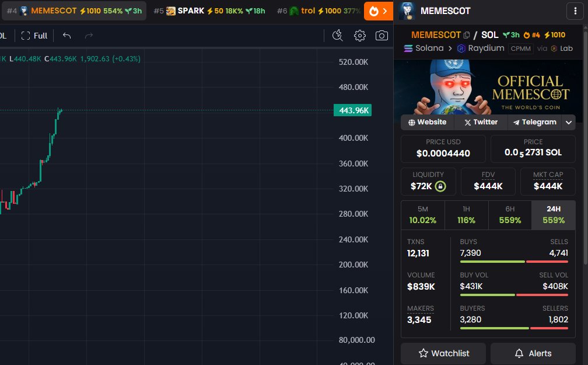Select the 5M timeframe stats tab

422,215
